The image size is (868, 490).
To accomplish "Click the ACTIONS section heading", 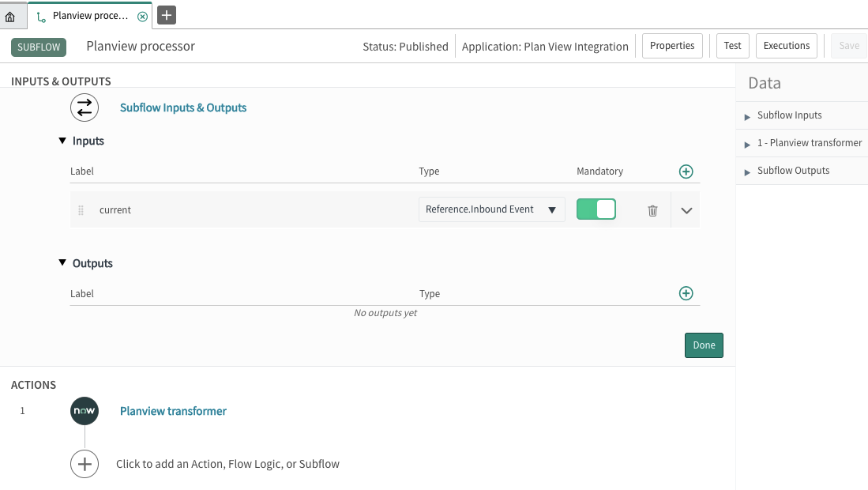I will point(33,385).
